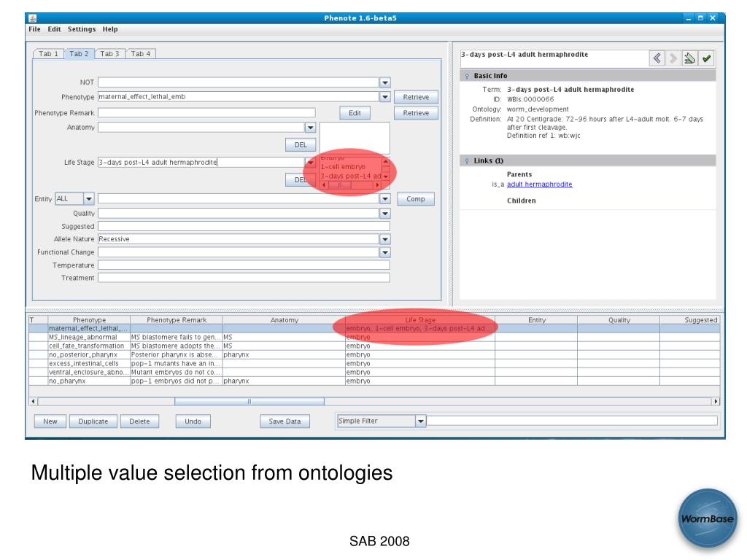Switch to Tab 1

click(x=48, y=54)
